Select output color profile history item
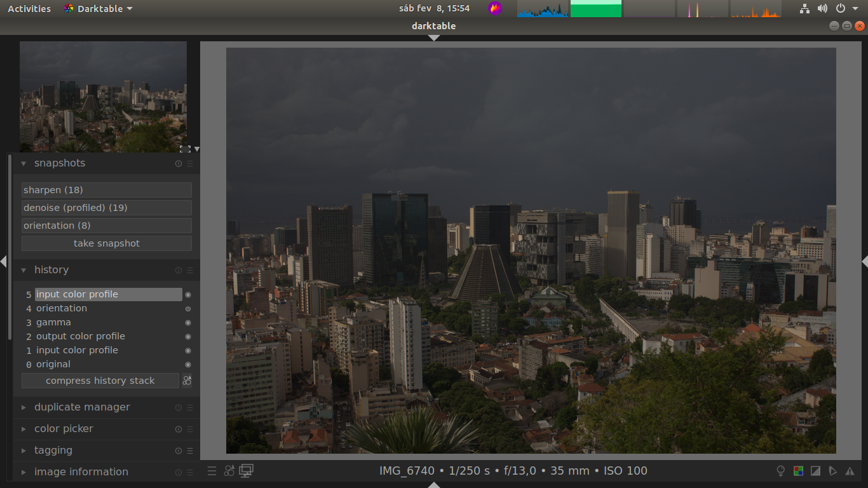This screenshot has width=868, height=488. [x=108, y=337]
